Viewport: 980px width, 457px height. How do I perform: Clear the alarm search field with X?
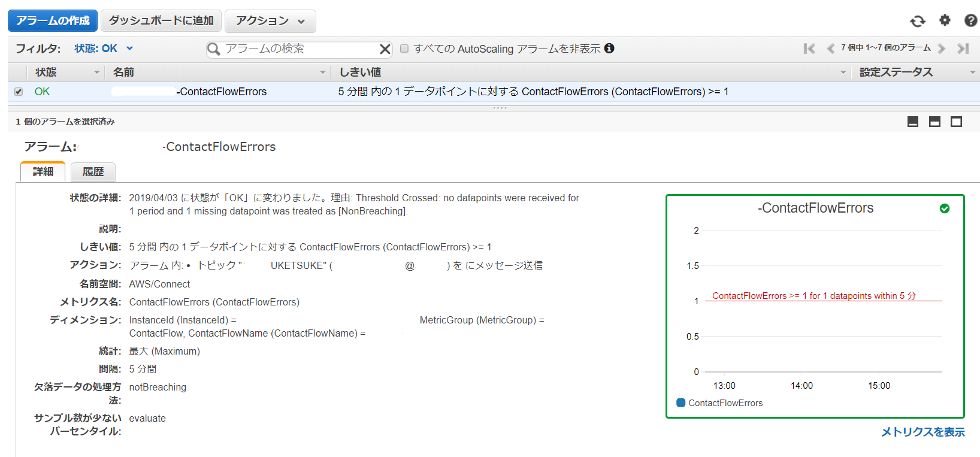(385, 49)
